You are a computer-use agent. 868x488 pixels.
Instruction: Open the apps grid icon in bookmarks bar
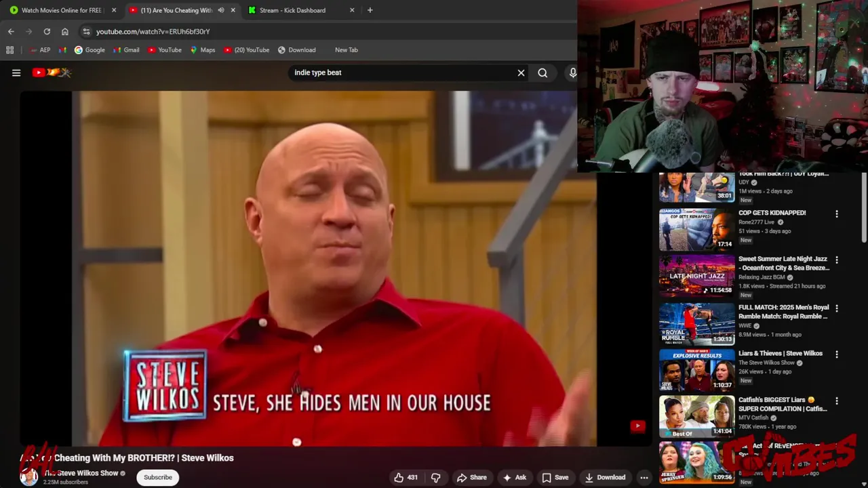pyautogui.click(x=9, y=49)
